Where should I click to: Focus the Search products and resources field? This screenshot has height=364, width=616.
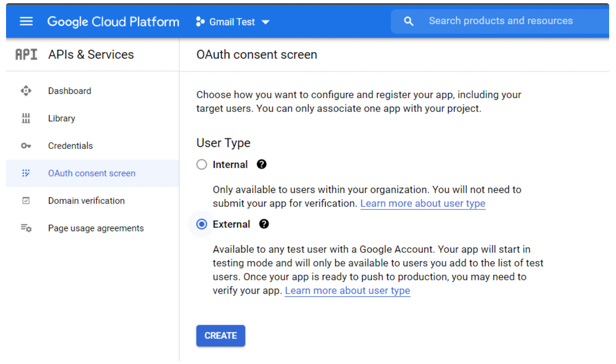pos(500,21)
